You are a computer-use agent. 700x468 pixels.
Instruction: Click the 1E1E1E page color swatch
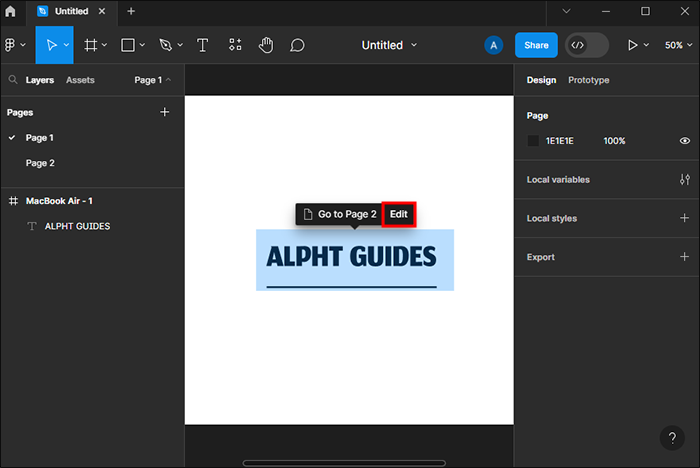533,141
